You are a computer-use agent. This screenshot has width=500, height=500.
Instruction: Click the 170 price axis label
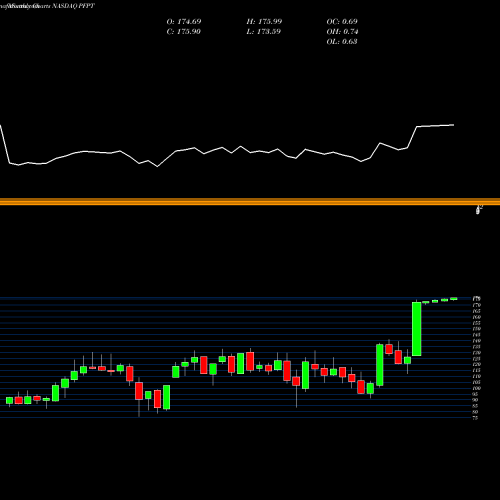click(x=476, y=305)
